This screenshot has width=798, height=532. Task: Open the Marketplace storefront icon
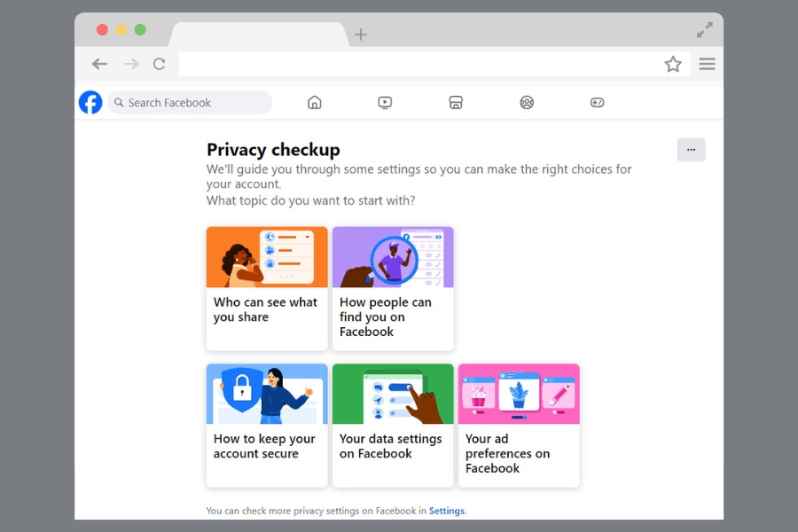(456, 102)
